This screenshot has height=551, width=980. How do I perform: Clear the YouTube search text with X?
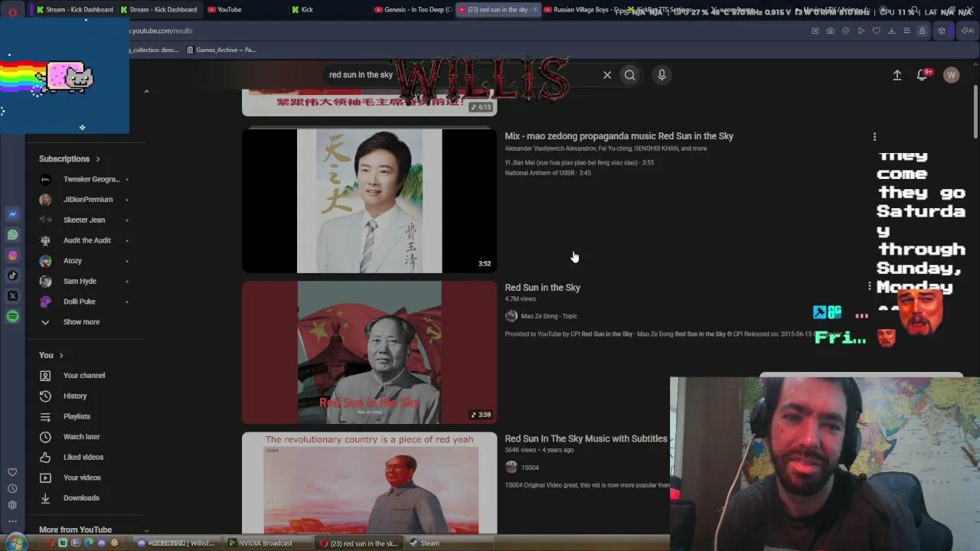[x=607, y=75]
